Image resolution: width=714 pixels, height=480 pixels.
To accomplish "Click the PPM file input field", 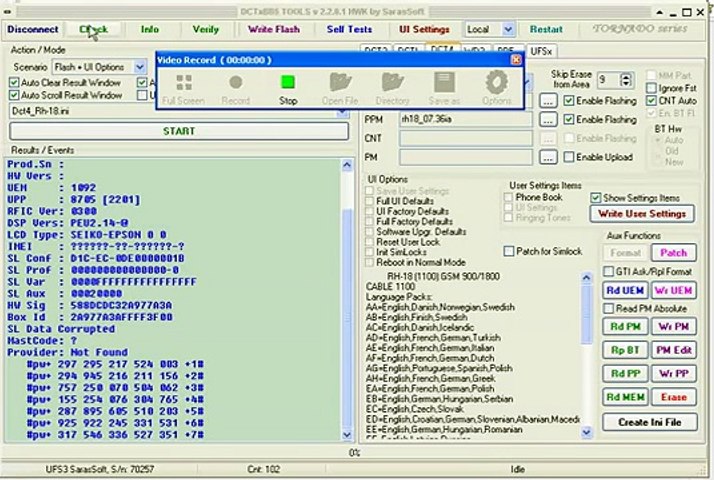I will pyautogui.click(x=466, y=119).
